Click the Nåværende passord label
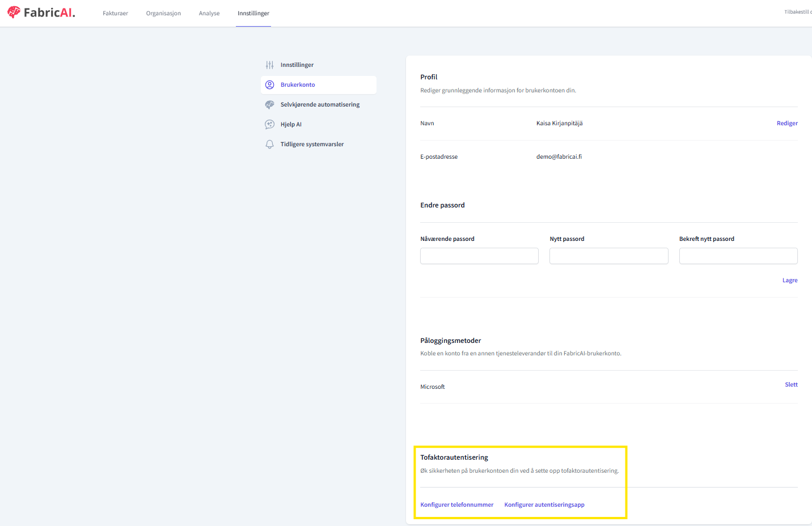The width and height of the screenshot is (812, 526). [x=447, y=239]
